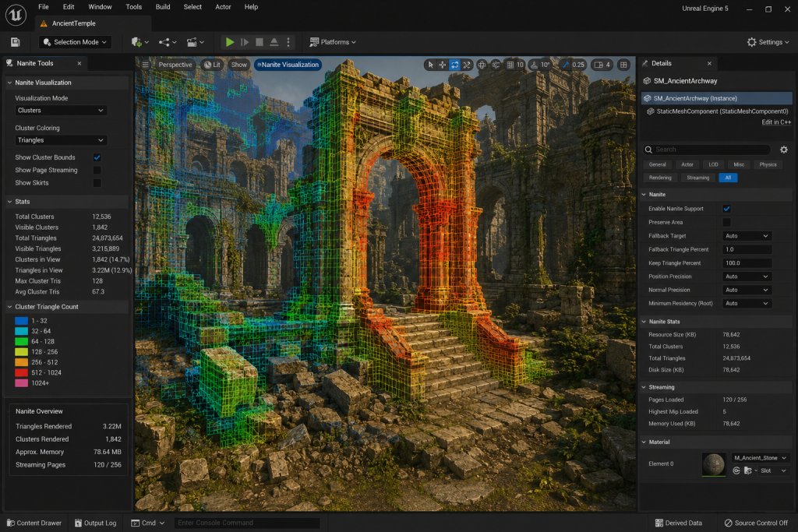Toggle Show Cluster Bounds checkbox
The width and height of the screenshot is (798, 532).
(97, 157)
